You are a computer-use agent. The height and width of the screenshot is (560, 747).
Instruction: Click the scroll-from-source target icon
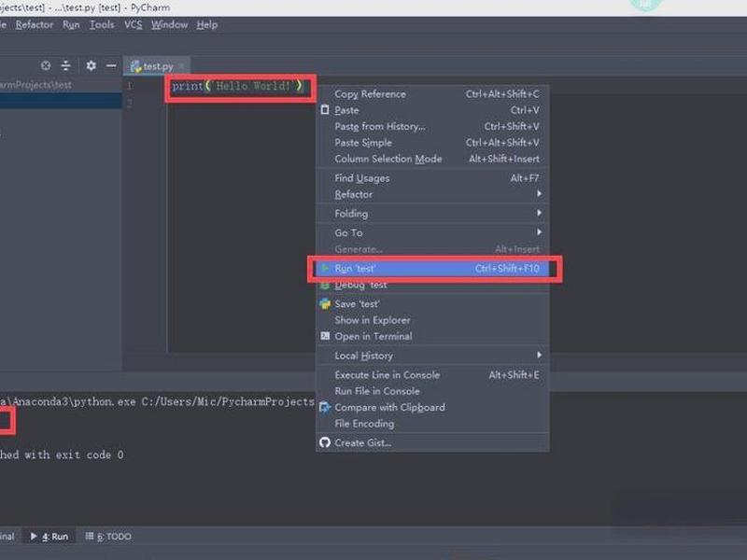[46, 65]
